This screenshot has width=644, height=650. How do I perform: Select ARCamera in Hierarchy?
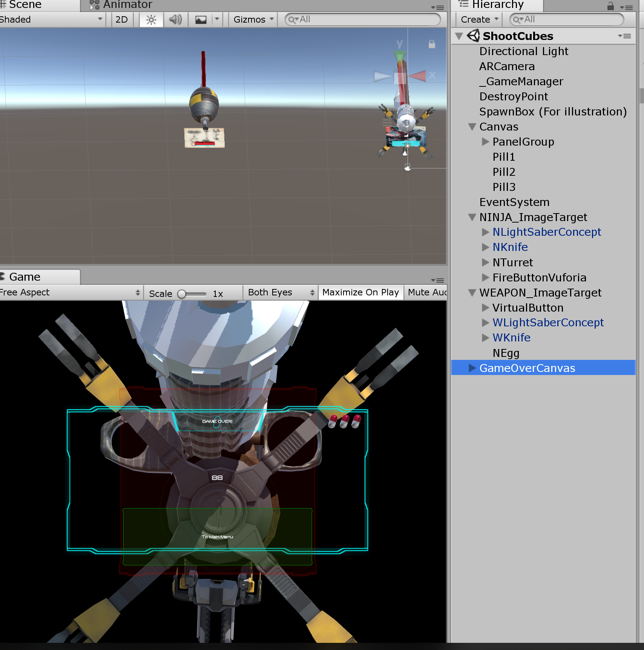pyautogui.click(x=543, y=66)
